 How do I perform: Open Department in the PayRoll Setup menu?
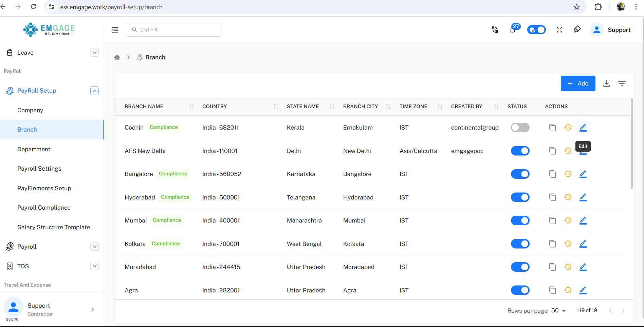pyautogui.click(x=34, y=149)
